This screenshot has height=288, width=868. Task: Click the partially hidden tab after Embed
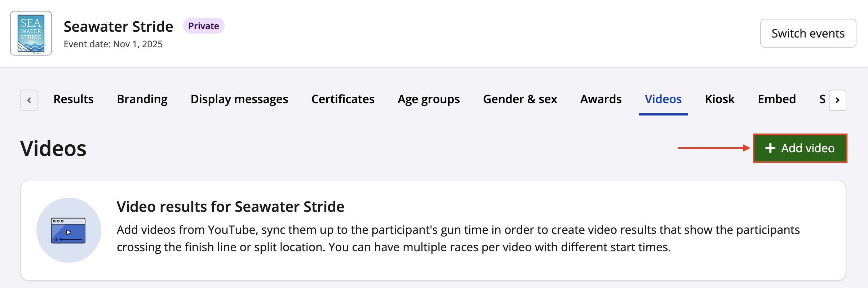822,99
